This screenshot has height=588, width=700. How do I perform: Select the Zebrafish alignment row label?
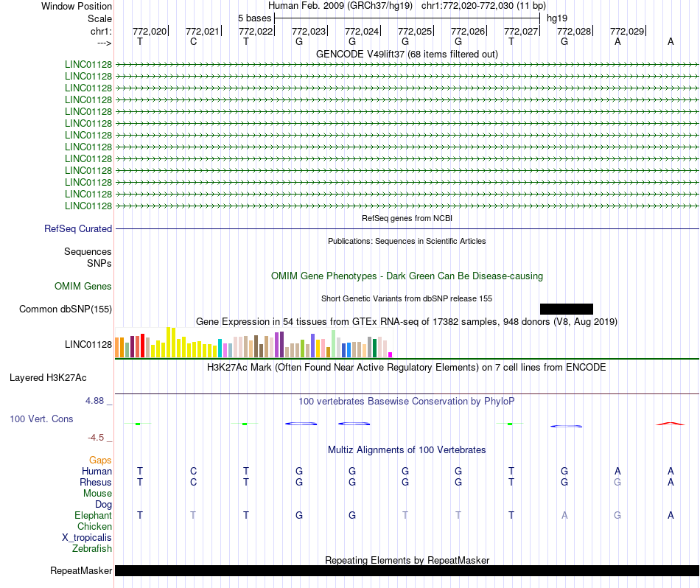[92, 548]
